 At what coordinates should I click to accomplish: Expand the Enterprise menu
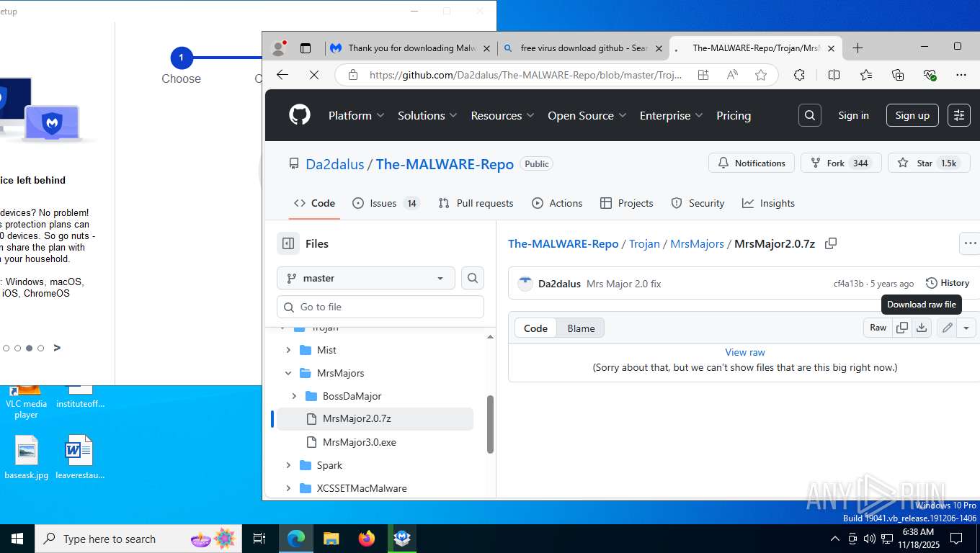[x=672, y=115]
